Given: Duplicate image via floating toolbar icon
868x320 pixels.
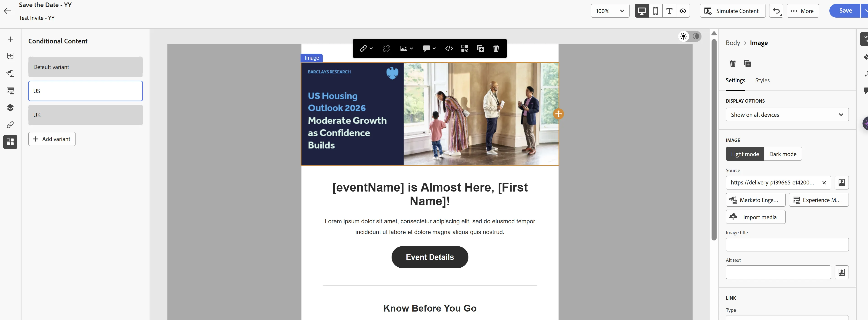Looking at the screenshot, I should [481, 48].
